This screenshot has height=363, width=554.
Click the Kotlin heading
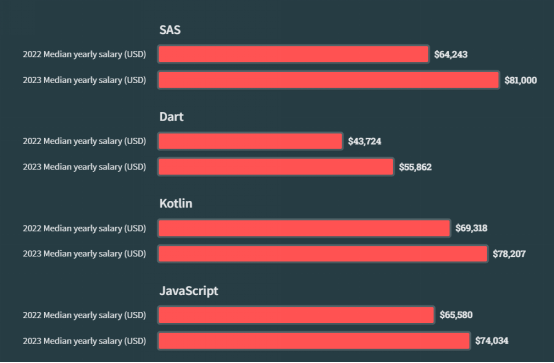(176, 204)
